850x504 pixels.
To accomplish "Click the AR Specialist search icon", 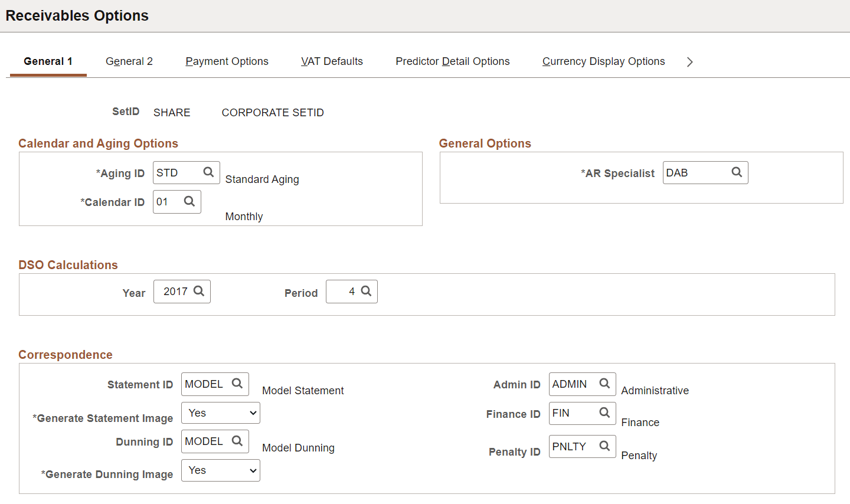I will (x=737, y=172).
